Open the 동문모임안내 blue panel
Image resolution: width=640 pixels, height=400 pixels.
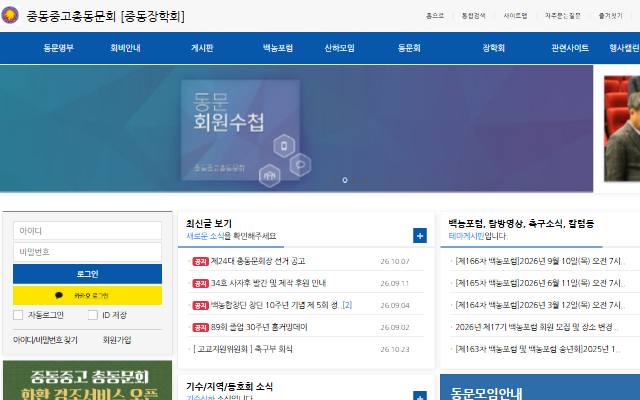tap(540, 387)
